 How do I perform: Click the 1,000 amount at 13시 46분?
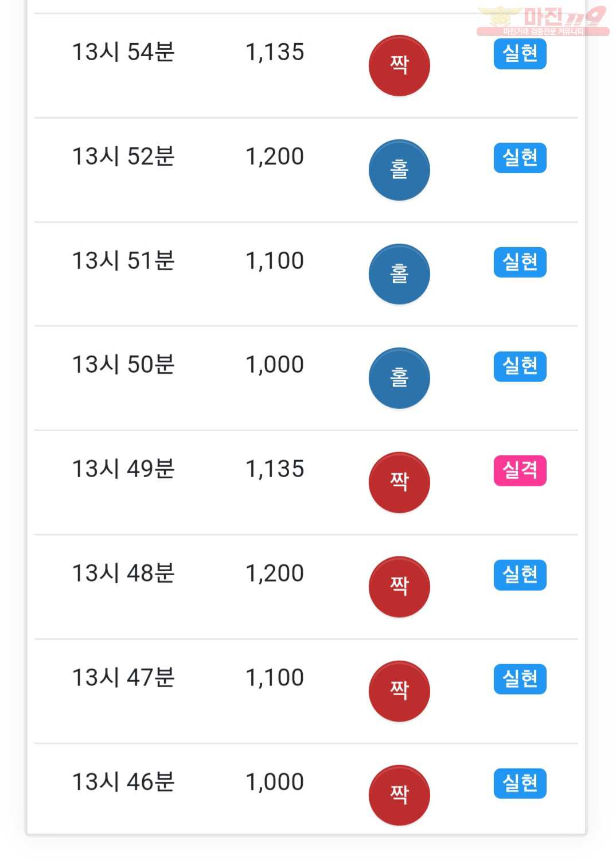[275, 782]
